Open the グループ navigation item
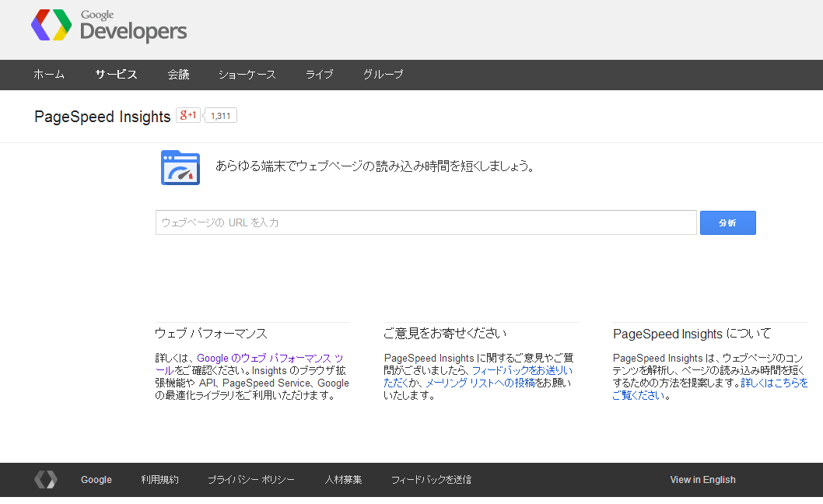This screenshot has width=823, height=504. click(x=383, y=75)
